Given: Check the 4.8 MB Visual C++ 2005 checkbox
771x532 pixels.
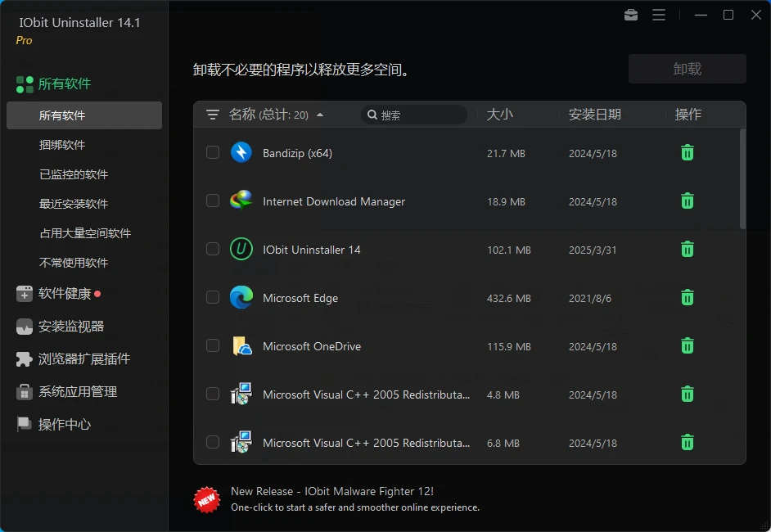Looking at the screenshot, I should click(213, 394).
